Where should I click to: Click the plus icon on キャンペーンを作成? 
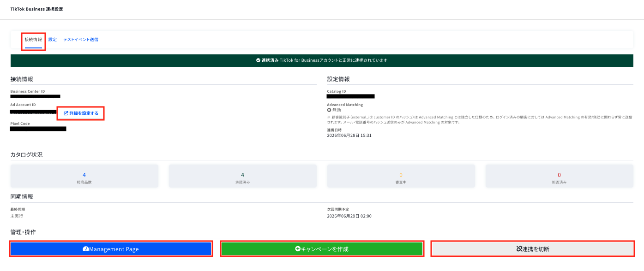point(298,249)
